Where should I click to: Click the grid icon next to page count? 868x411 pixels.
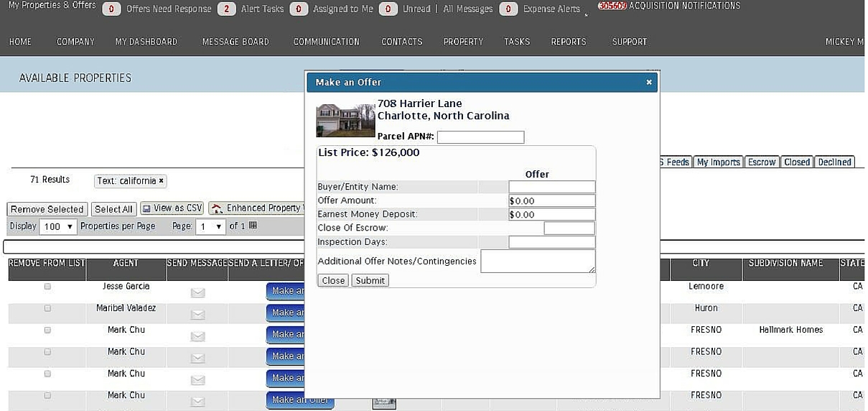(253, 226)
